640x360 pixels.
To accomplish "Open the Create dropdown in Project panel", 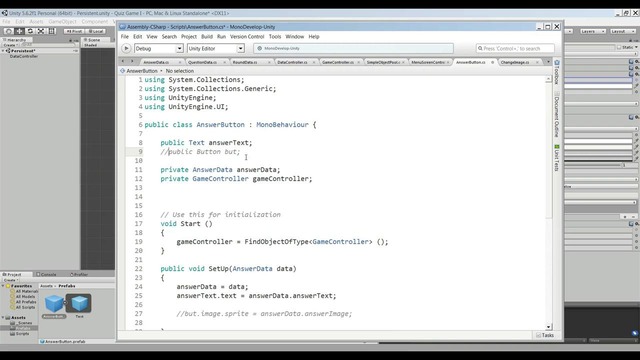I will coord(10,280).
